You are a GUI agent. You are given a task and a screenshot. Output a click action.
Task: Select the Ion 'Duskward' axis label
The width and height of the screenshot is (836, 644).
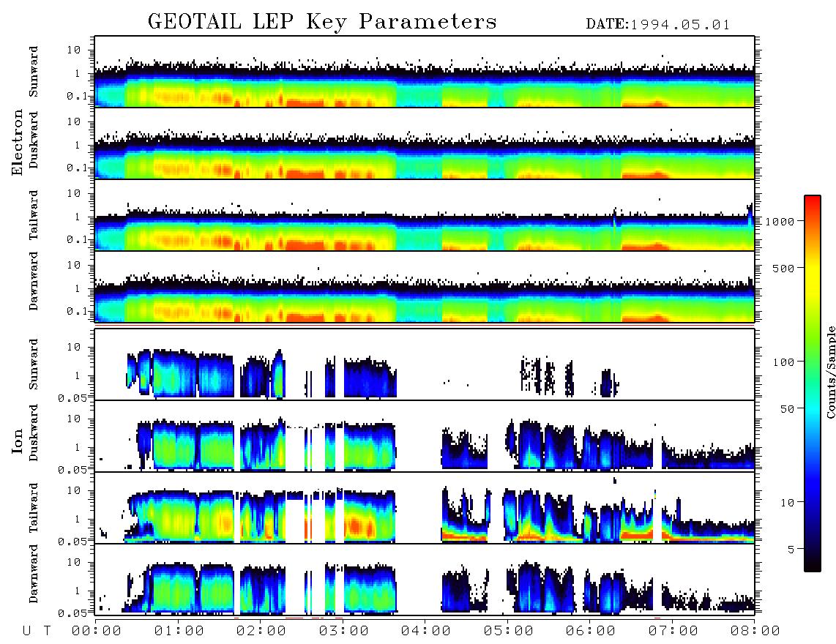(x=34, y=433)
